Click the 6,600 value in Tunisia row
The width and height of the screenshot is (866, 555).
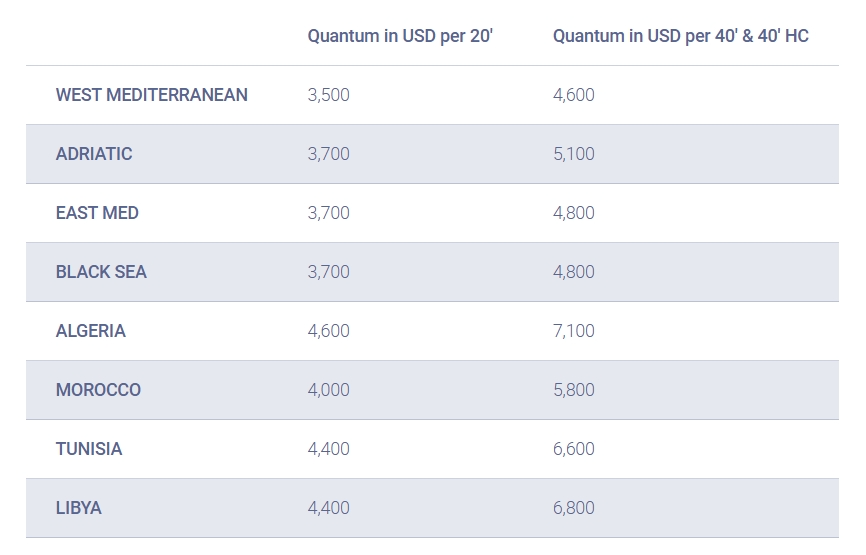click(x=574, y=449)
